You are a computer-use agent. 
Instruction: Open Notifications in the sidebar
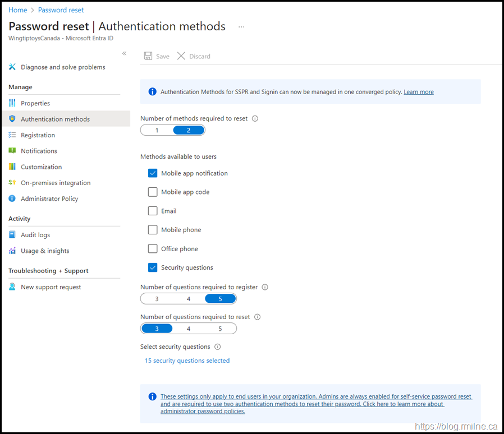coord(39,151)
